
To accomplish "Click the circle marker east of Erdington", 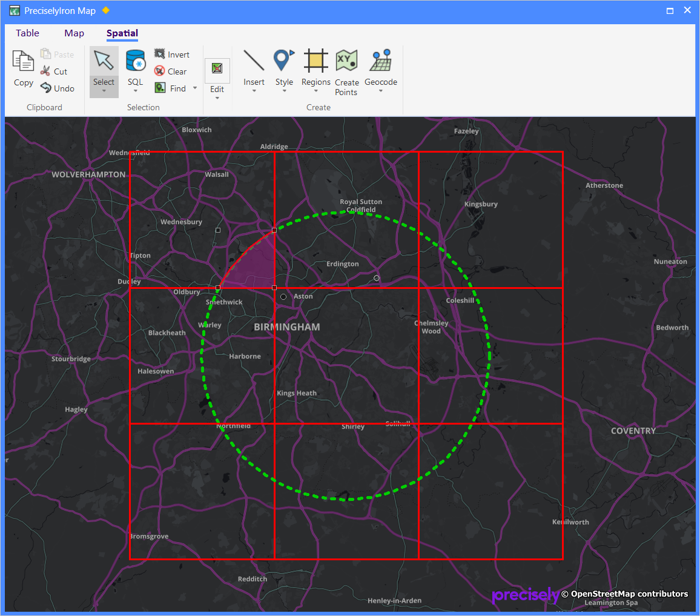I will tap(377, 278).
